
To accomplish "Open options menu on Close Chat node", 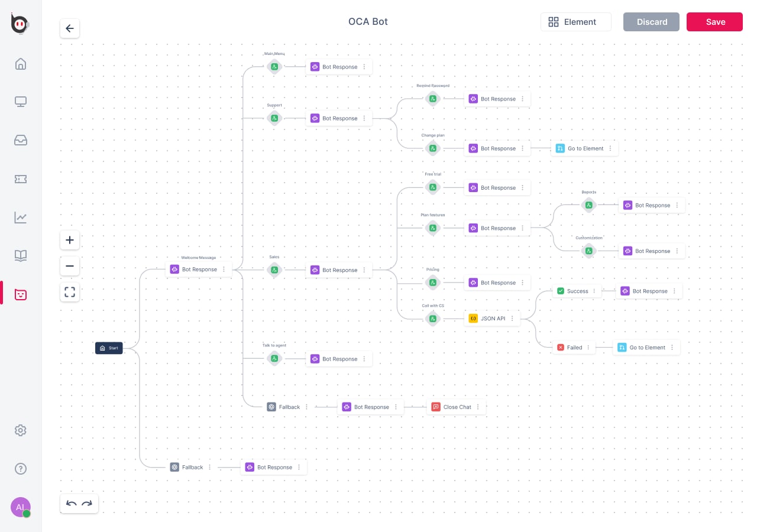I will (478, 407).
